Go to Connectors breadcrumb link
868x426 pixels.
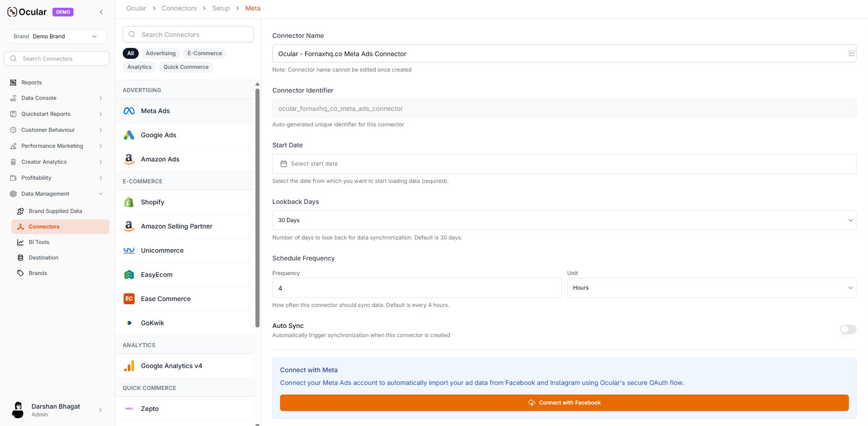tap(179, 8)
